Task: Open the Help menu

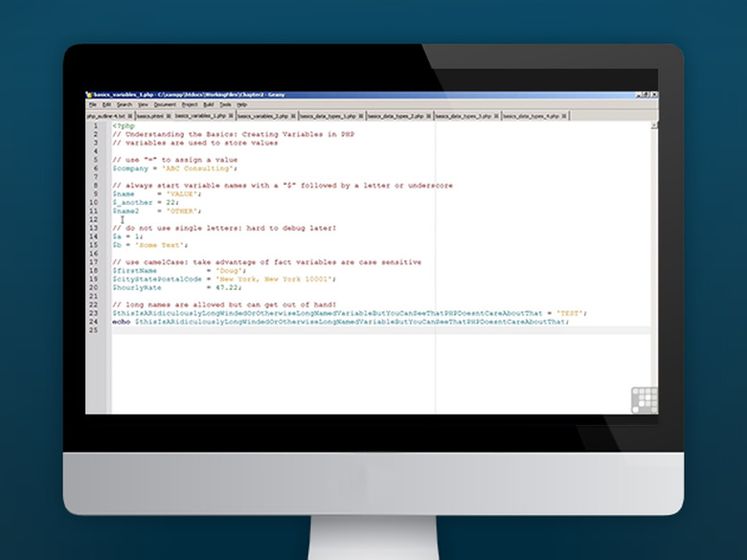Action: click(x=242, y=104)
